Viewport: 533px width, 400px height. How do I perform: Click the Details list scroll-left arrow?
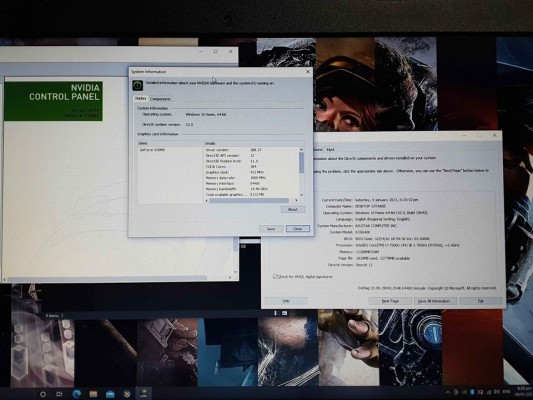[207, 201]
